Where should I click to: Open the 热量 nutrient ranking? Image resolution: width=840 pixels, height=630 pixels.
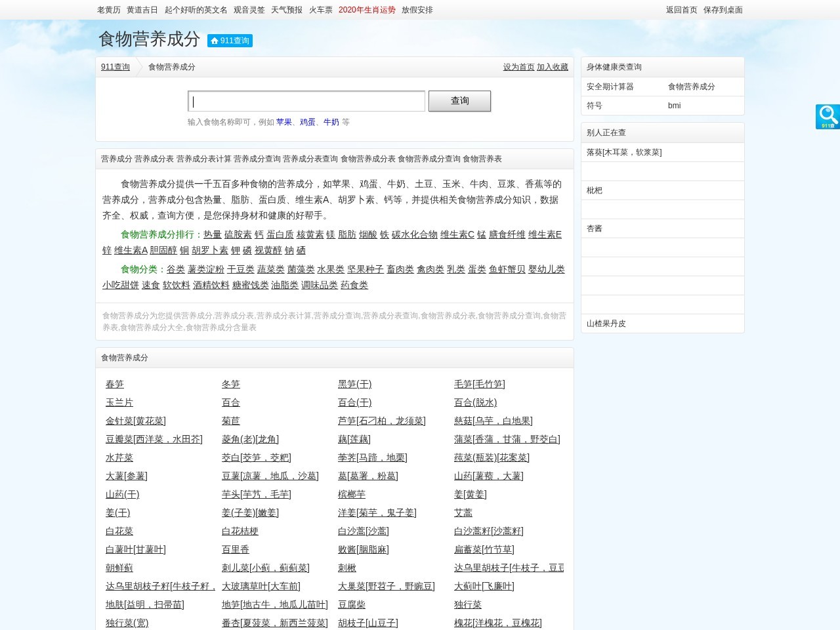[x=213, y=234]
